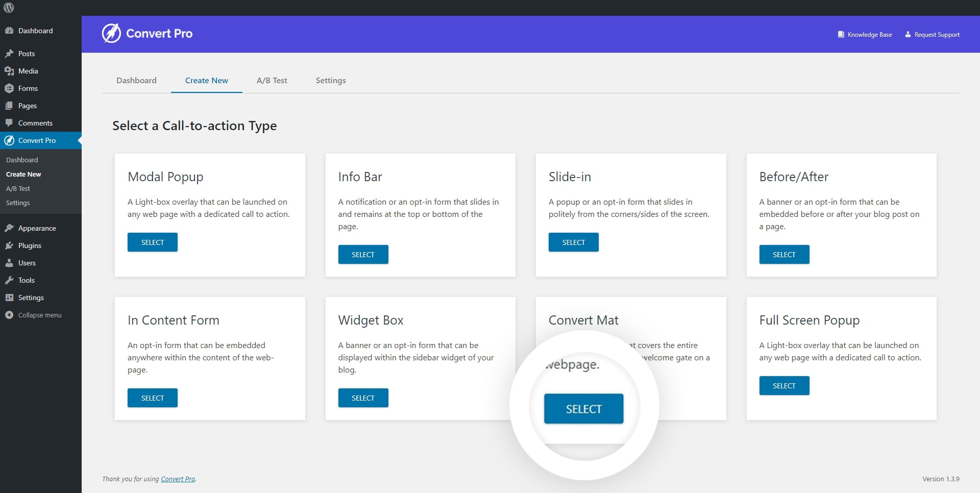The height and width of the screenshot is (493, 980).
Task: Open A/B Test in sidebar submenu
Action: click(x=18, y=188)
